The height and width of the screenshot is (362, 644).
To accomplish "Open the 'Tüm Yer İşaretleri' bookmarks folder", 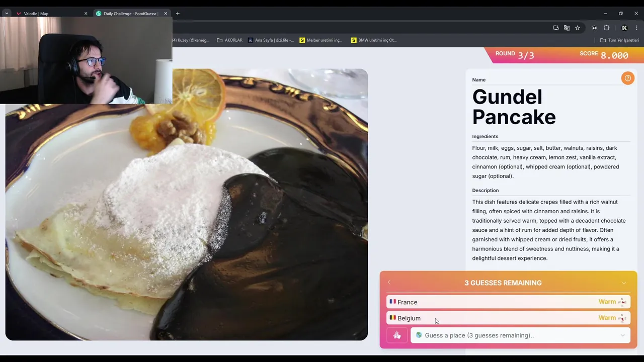I will [x=619, y=40].
